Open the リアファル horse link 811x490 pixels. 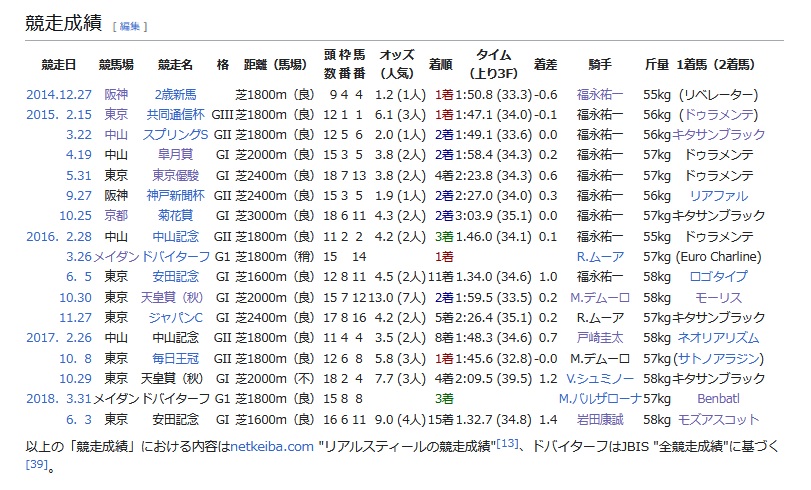[718, 196]
